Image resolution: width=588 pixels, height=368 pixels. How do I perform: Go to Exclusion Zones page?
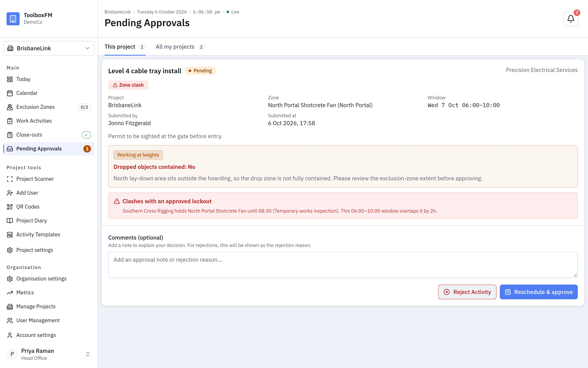[49, 107]
